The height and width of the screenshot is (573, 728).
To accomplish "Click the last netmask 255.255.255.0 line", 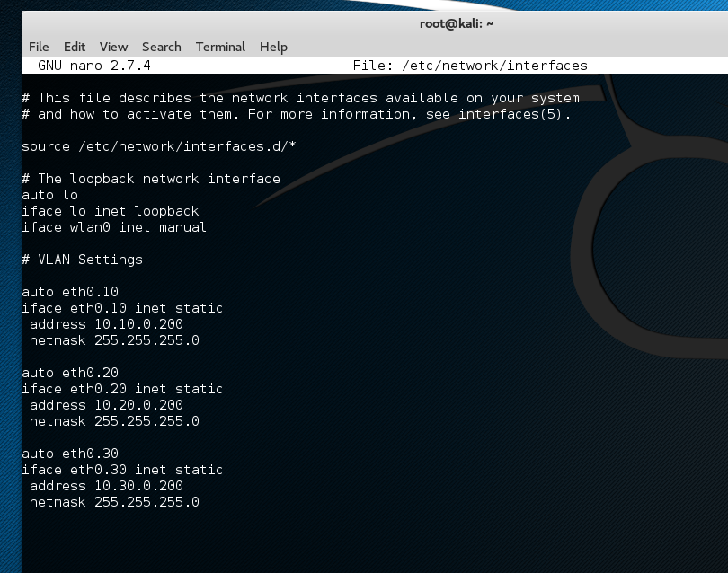I will pyautogui.click(x=114, y=502).
